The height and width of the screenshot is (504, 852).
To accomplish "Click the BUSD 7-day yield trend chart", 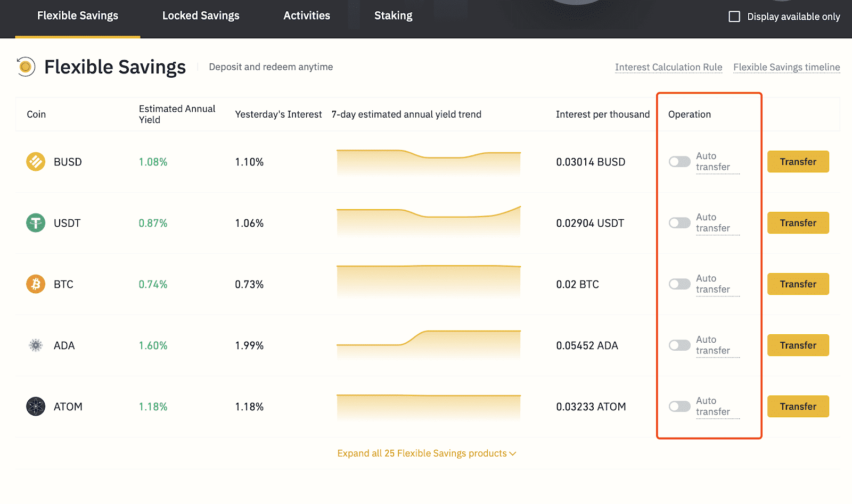I will point(429,162).
